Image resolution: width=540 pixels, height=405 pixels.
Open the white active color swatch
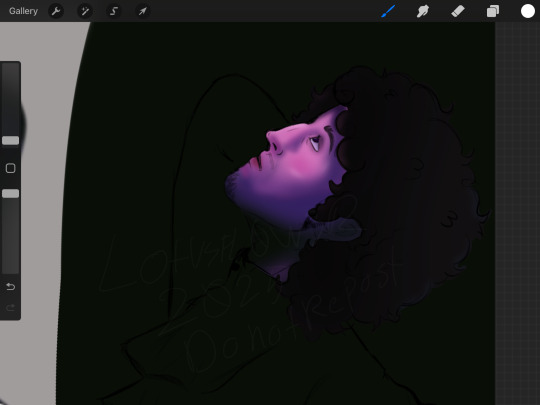pos(528,11)
